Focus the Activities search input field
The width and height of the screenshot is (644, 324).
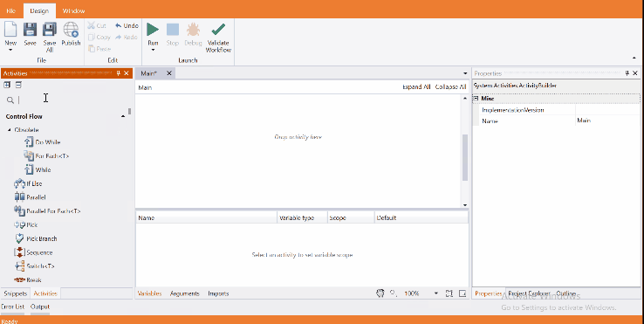pos(72,100)
